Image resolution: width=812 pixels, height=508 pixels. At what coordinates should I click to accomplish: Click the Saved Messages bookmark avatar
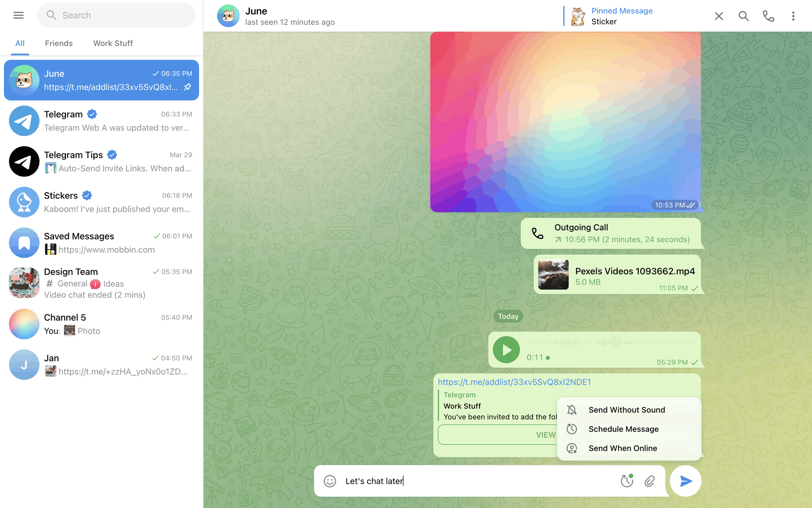24,243
